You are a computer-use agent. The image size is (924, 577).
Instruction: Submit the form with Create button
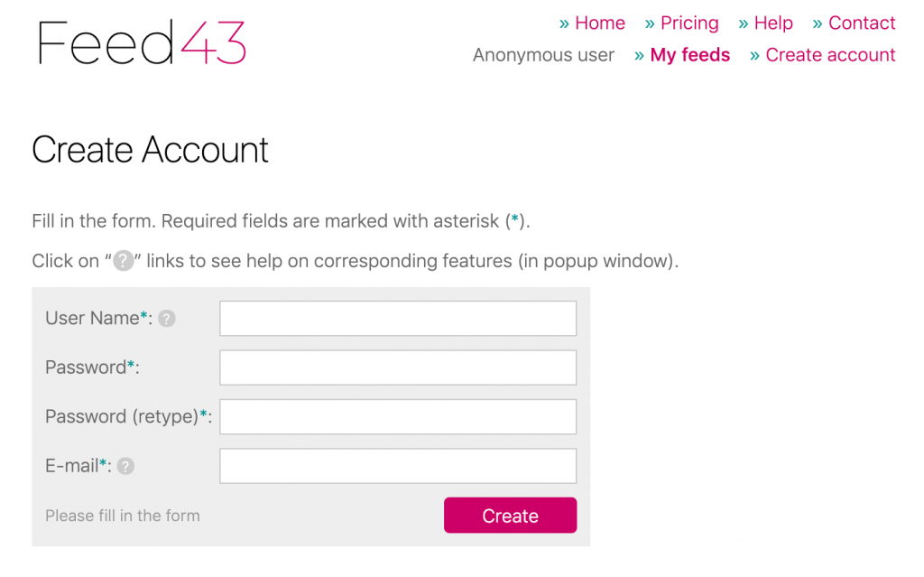(x=511, y=515)
